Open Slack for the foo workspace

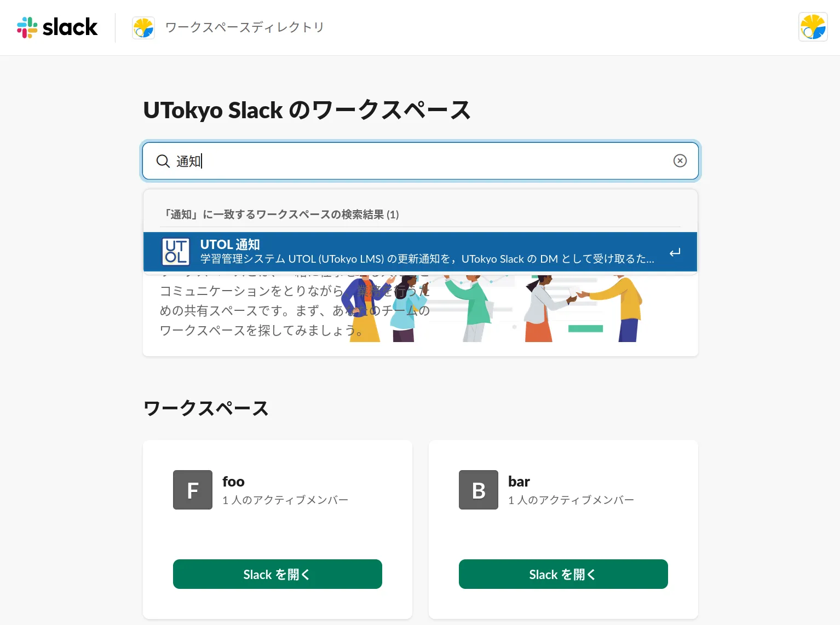[x=278, y=574]
